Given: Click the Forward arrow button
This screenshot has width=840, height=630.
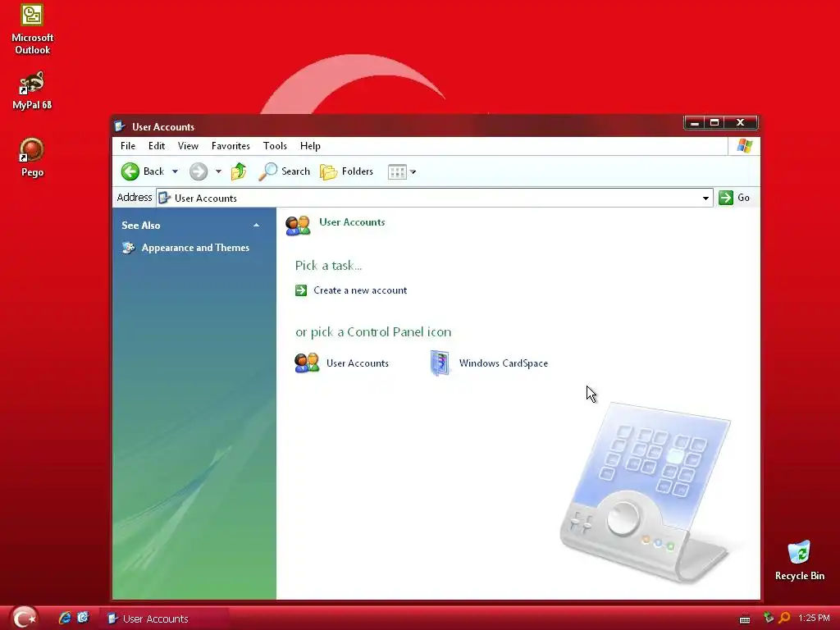Looking at the screenshot, I should click(x=199, y=171).
